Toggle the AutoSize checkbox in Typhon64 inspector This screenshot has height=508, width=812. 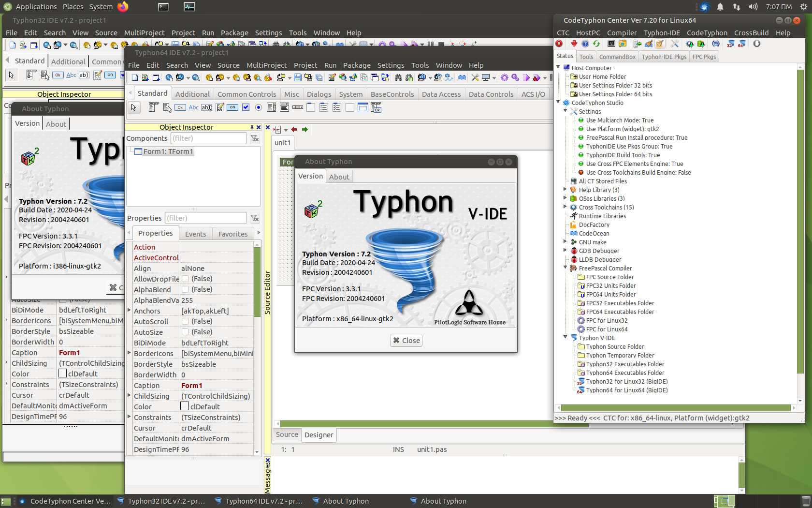(185, 332)
